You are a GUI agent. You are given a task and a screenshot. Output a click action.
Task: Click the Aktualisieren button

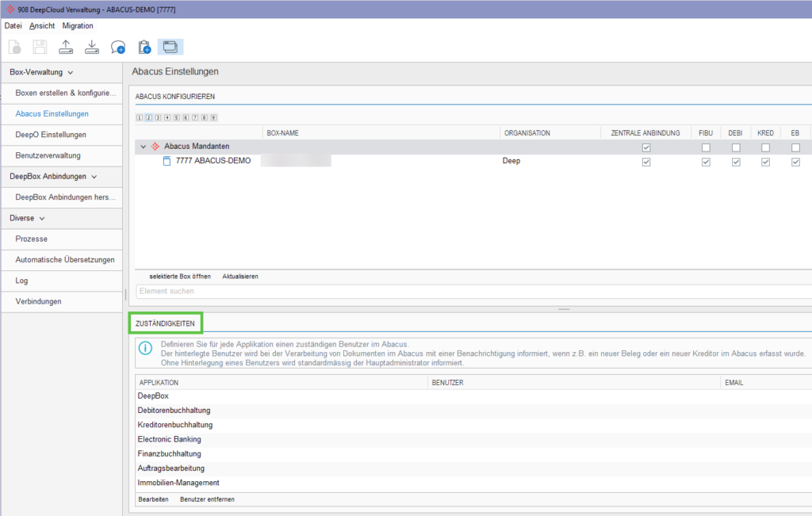point(240,277)
